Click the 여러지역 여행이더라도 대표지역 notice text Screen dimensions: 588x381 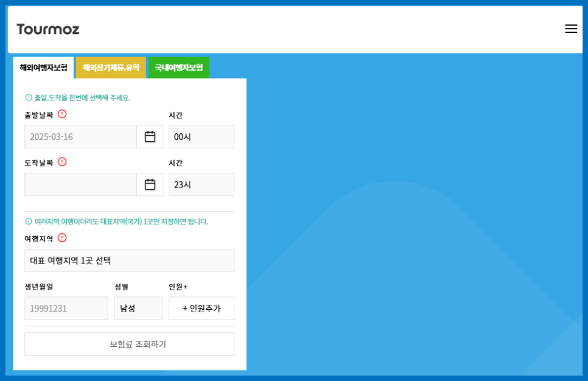121,222
